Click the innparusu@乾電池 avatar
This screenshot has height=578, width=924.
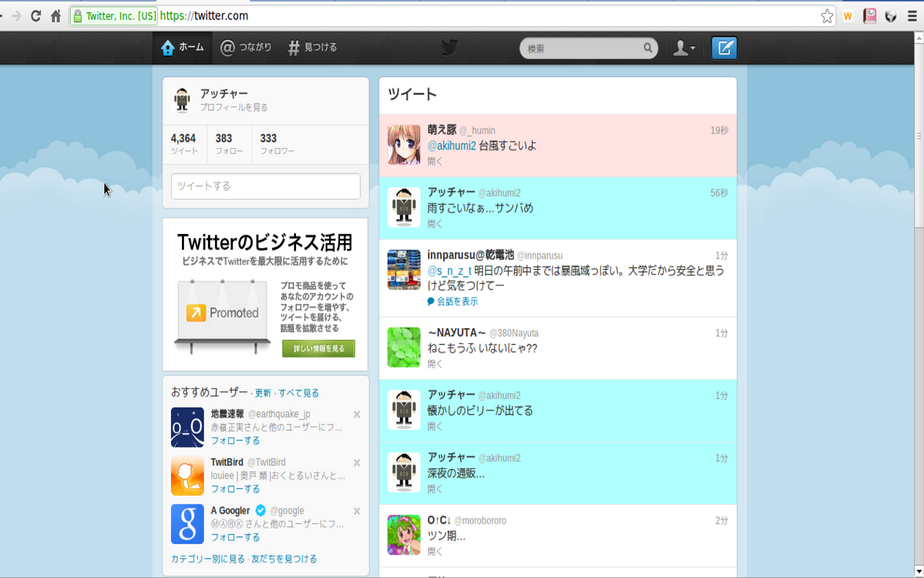(x=404, y=270)
